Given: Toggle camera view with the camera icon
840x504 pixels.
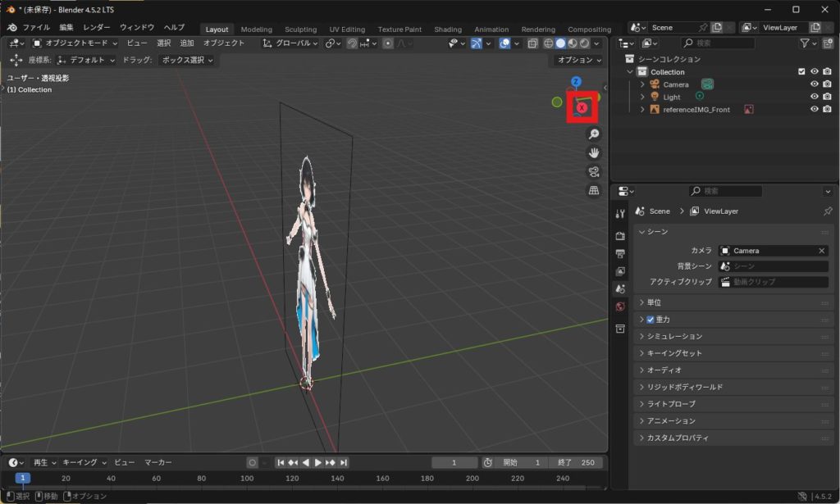Looking at the screenshot, I should 594,171.
